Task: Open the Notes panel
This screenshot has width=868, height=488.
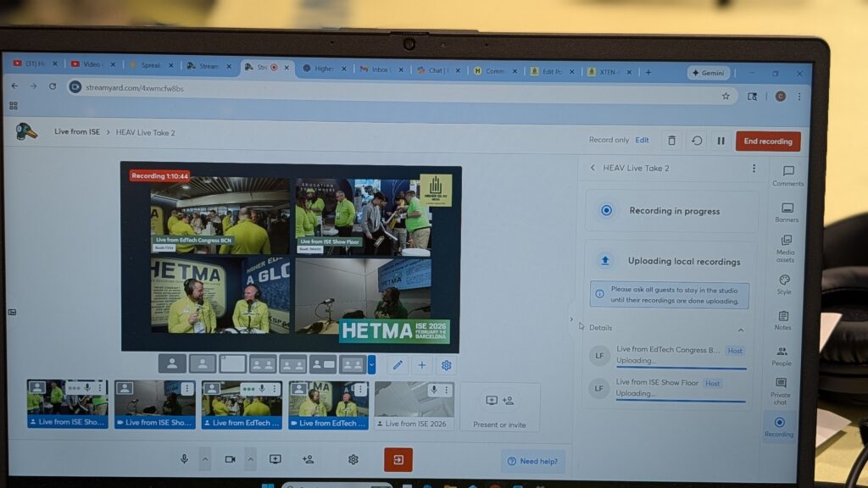Action: tap(783, 320)
